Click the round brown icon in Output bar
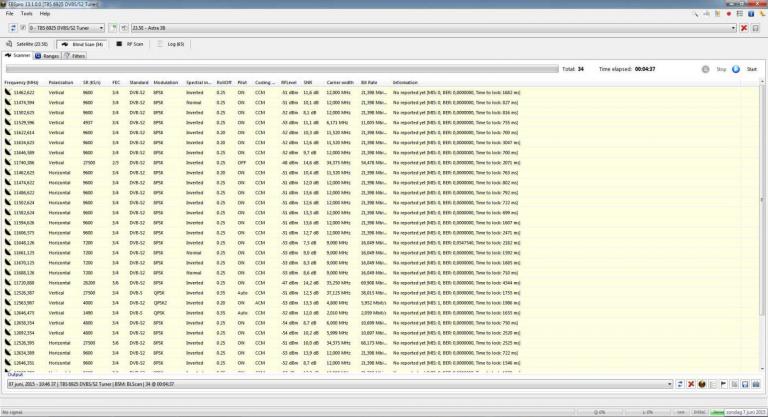The image size is (768, 417). (701, 384)
